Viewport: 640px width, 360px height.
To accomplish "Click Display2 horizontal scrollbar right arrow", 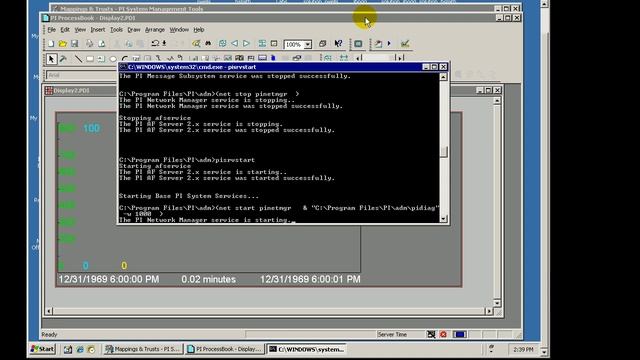I will (x=489, y=311).
